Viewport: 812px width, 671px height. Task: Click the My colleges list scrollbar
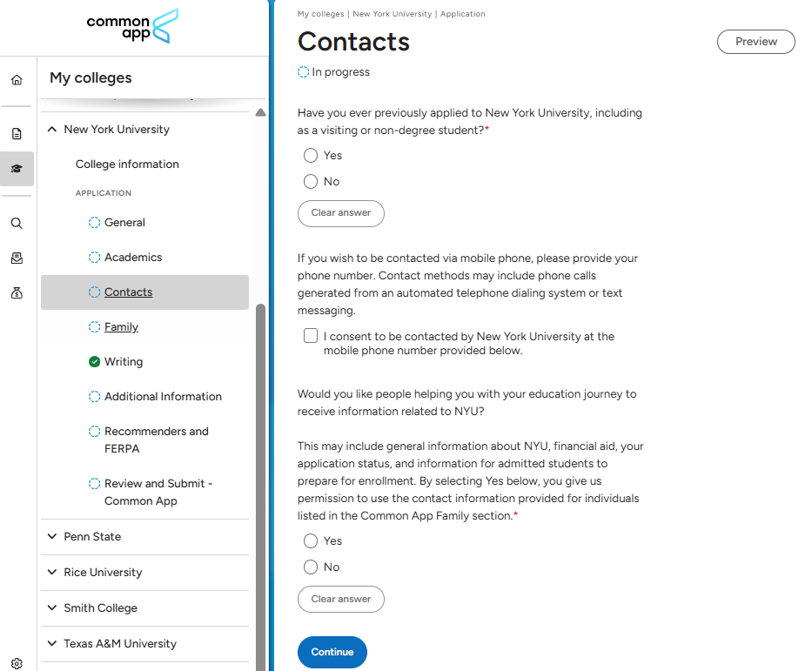coord(260,435)
